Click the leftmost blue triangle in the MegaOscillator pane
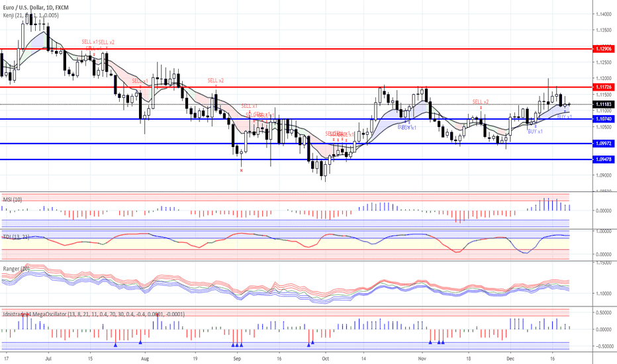This screenshot has width=617, height=364. tap(115, 343)
